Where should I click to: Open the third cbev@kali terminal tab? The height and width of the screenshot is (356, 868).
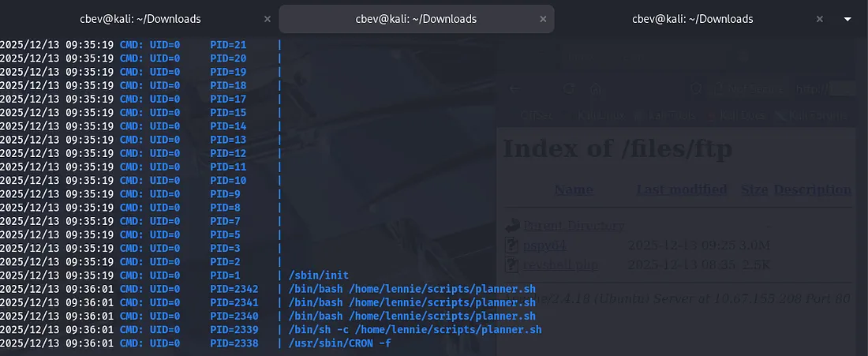pos(692,19)
